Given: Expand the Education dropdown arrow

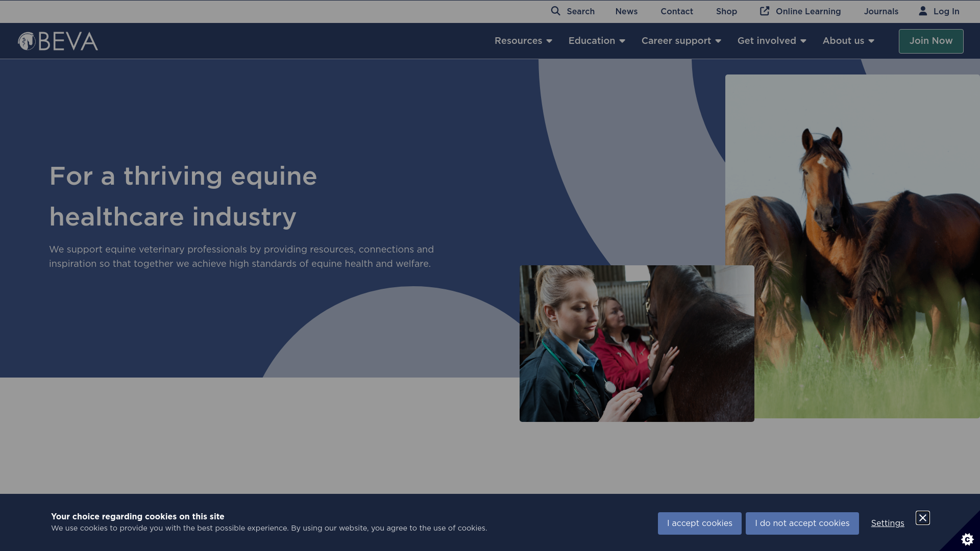Looking at the screenshot, I should pyautogui.click(x=622, y=41).
